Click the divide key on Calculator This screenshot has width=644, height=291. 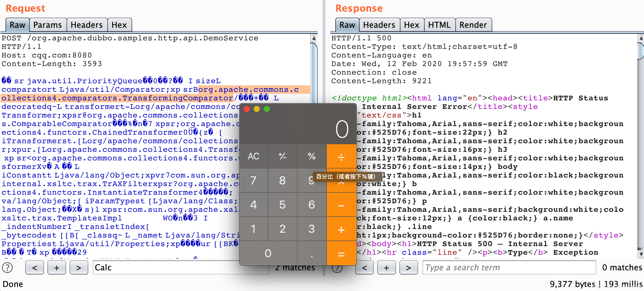[341, 156]
